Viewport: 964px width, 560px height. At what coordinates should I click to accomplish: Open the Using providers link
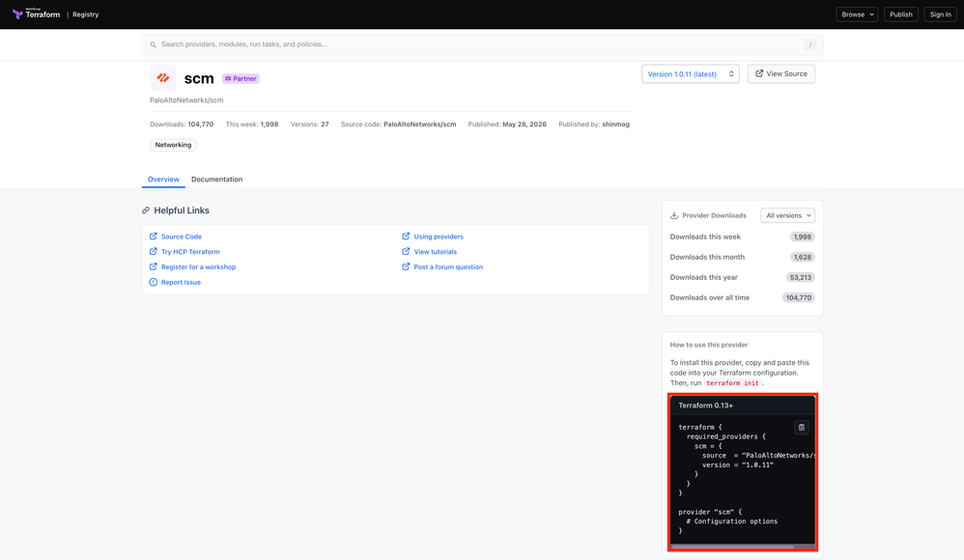pos(439,237)
